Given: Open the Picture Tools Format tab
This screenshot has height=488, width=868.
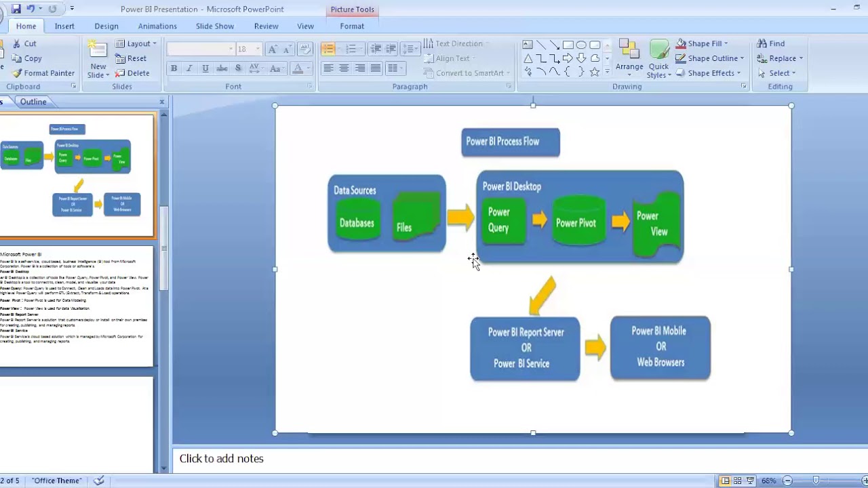Looking at the screenshot, I should pos(352,26).
